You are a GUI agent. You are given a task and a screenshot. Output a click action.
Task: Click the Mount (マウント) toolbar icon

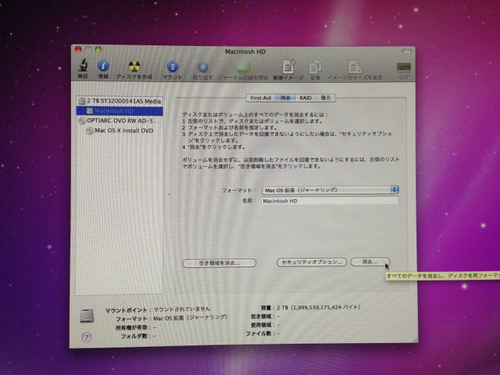click(x=172, y=67)
